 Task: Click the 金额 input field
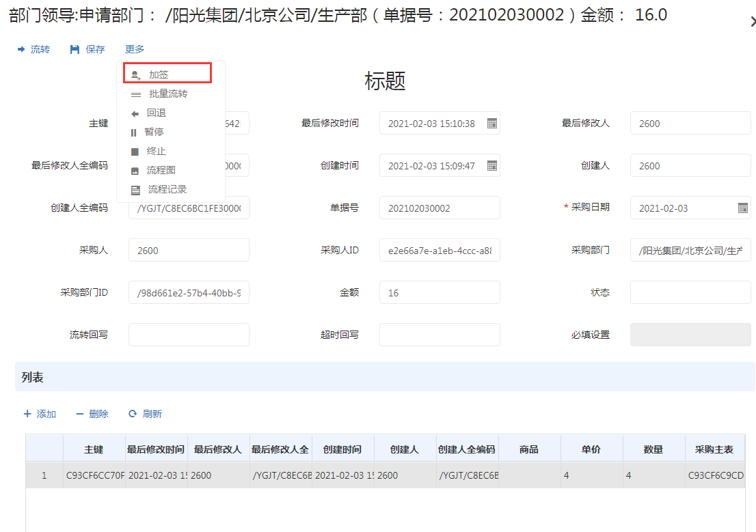click(439, 292)
